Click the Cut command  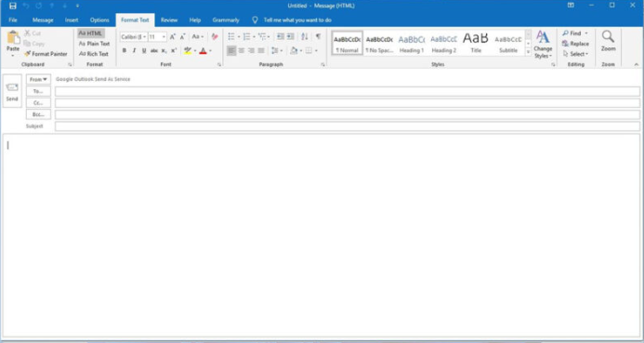coord(32,33)
